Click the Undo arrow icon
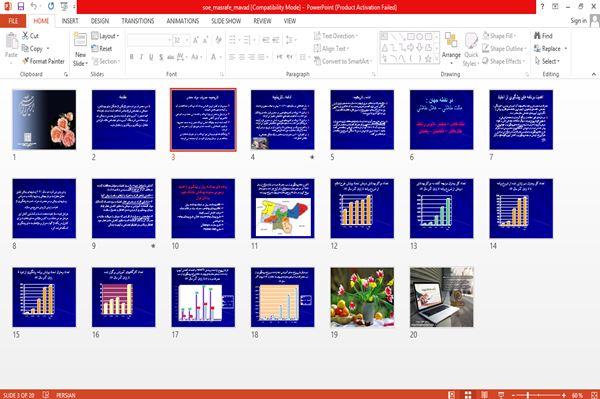The width and height of the screenshot is (600, 399). pos(34,6)
